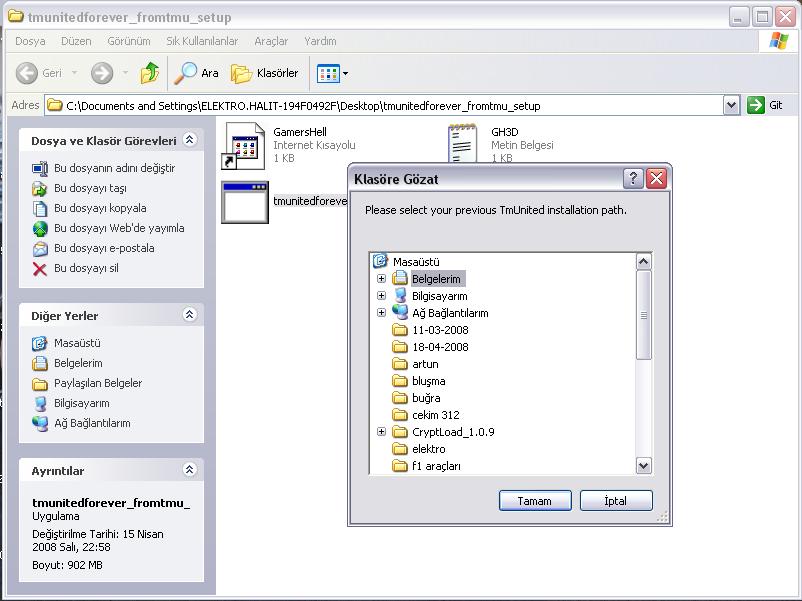Image resolution: width=802 pixels, height=601 pixels.
Task: Select the artun folder in tree
Action: click(x=425, y=364)
